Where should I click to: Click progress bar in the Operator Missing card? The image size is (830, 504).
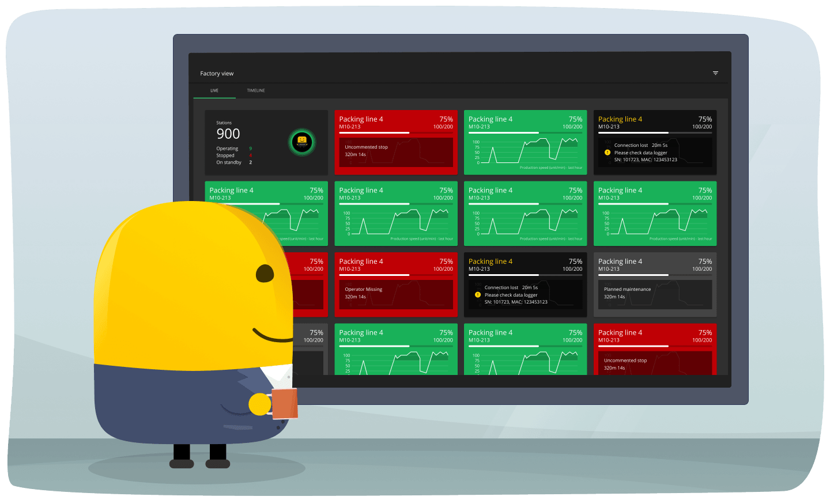396,275
